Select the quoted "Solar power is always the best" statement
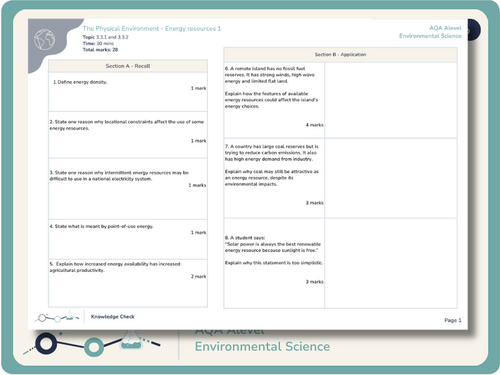The image size is (500, 375). pos(273,247)
